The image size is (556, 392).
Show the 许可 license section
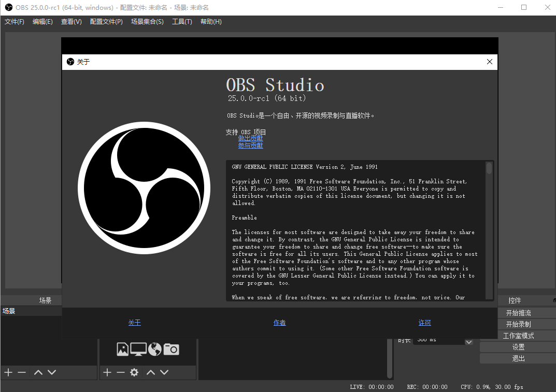point(424,323)
